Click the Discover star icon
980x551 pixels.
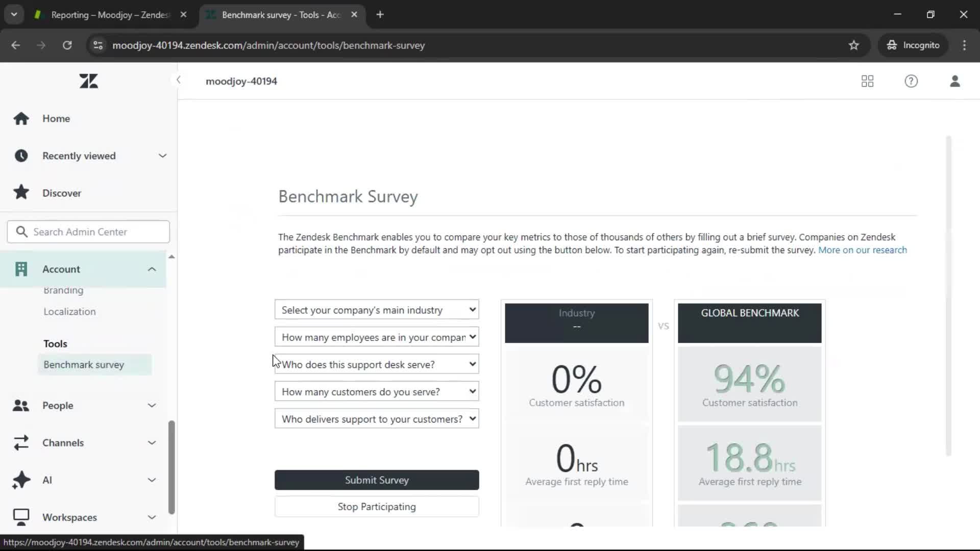pos(21,192)
